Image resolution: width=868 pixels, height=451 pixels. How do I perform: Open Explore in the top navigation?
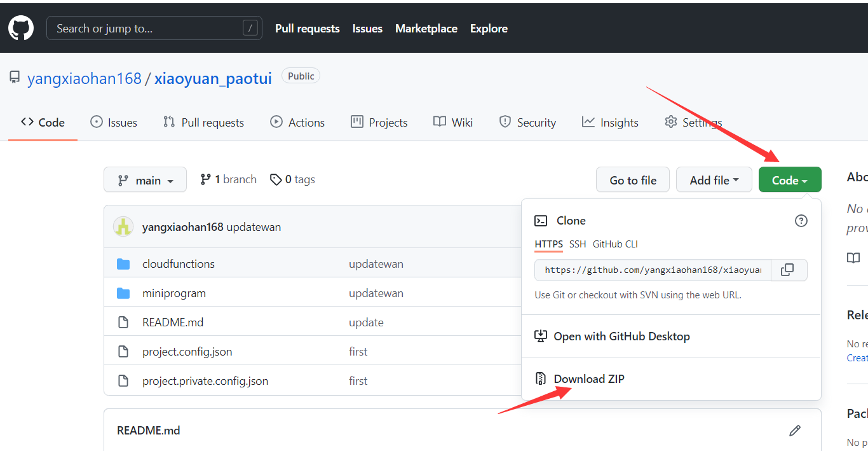pyautogui.click(x=489, y=29)
